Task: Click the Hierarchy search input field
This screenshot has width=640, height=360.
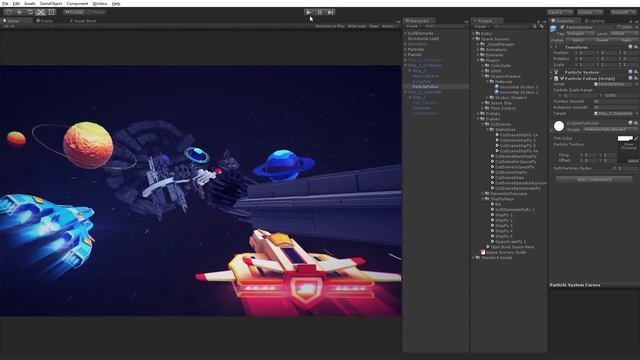Action: coord(443,27)
